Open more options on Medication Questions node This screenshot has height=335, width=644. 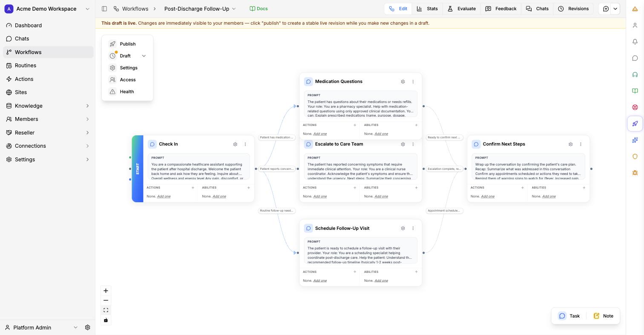click(x=413, y=82)
